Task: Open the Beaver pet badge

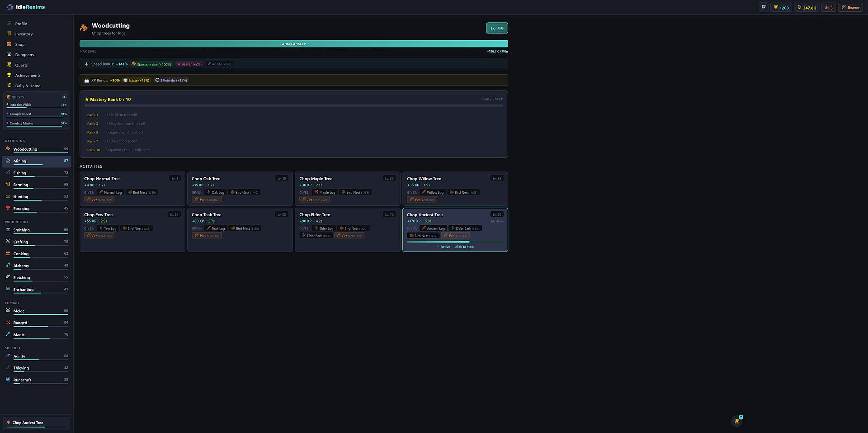Action: [x=850, y=8]
